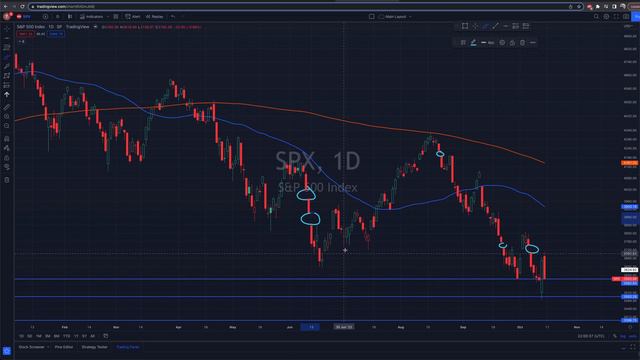640x360 pixels.
Task: Open the Trading Panel tab
Action: [x=128, y=347]
